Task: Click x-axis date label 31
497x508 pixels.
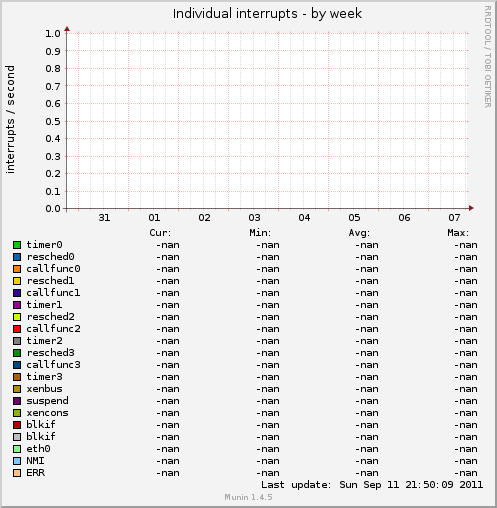Action: tap(104, 218)
